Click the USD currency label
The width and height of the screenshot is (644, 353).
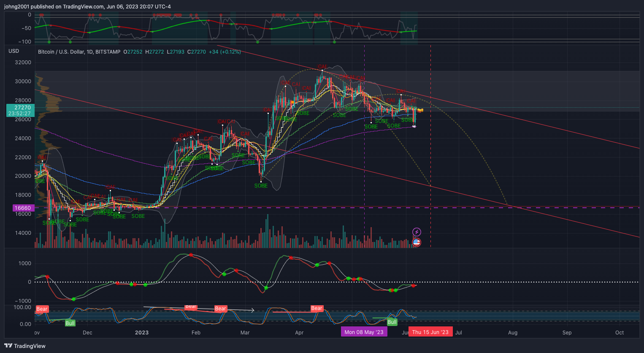point(14,51)
